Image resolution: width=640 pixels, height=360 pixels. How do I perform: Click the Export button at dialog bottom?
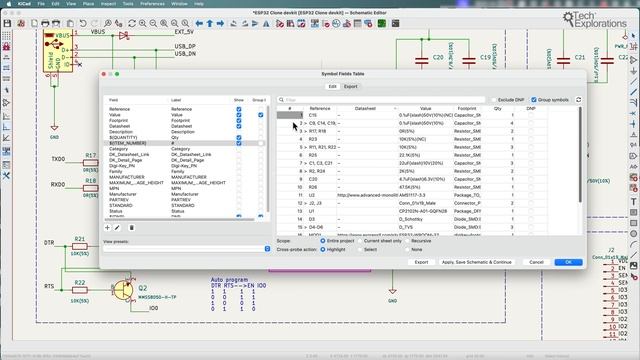tap(421, 262)
